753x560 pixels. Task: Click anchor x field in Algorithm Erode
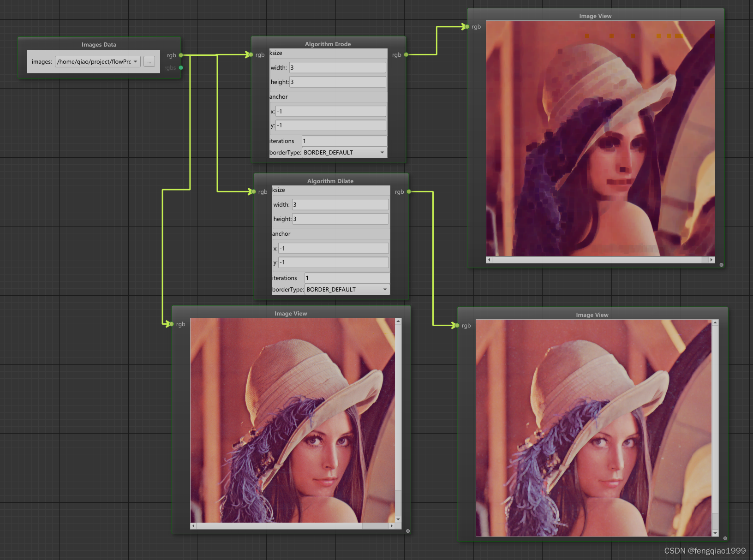click(x=331, y=112)
